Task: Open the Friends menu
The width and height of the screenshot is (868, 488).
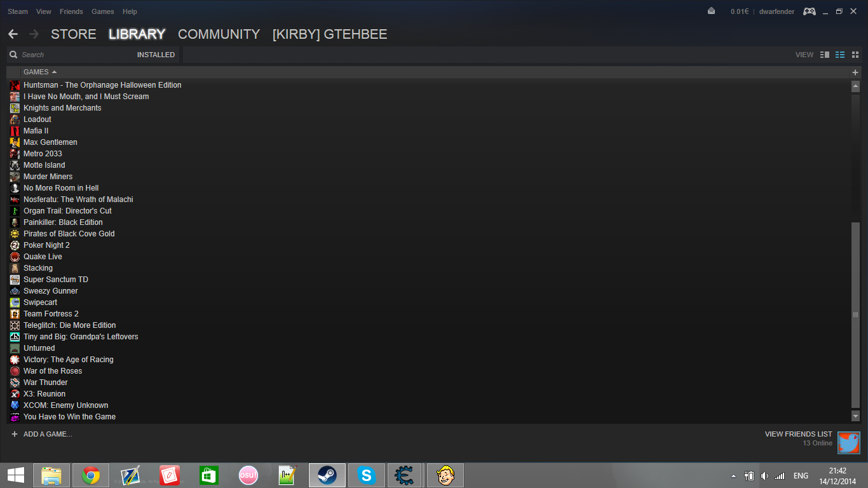Action: [71, 11]
